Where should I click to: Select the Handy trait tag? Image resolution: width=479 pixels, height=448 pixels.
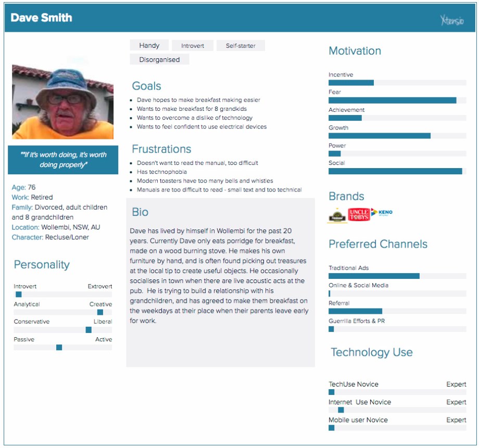click(149, 46)
